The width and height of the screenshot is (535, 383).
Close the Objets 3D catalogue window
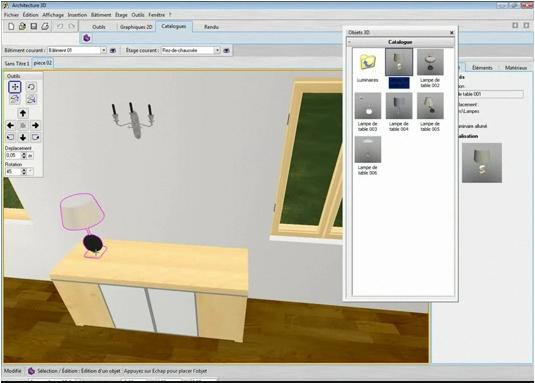pos(452,32)
